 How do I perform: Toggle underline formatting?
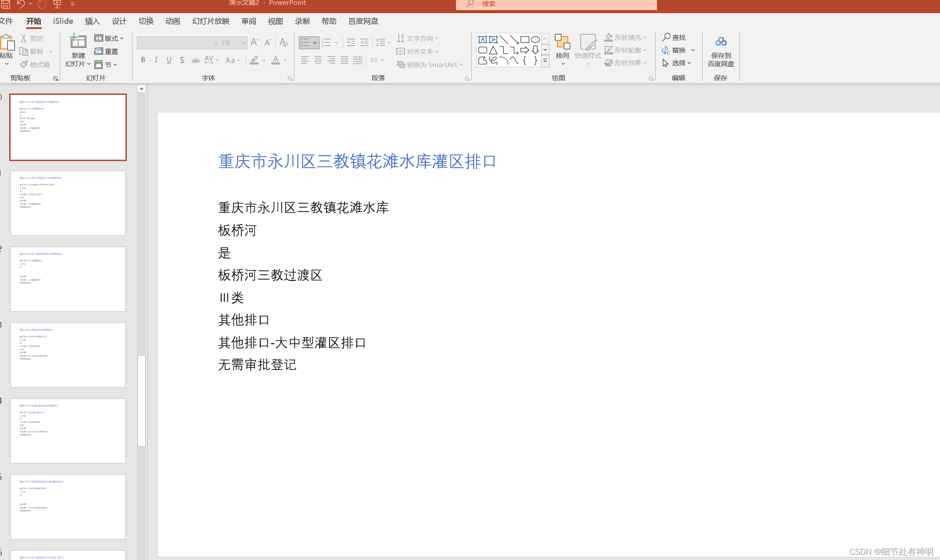pyautogui.click(x=169, y=60)
